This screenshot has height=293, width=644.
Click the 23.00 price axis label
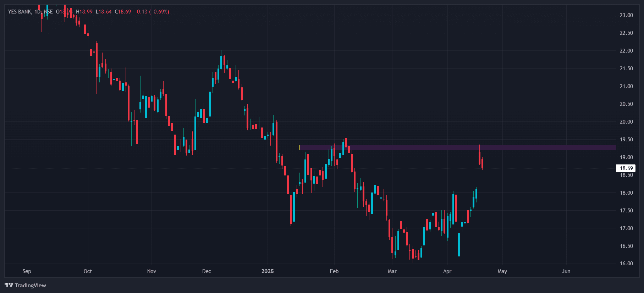tap(626, 15)
